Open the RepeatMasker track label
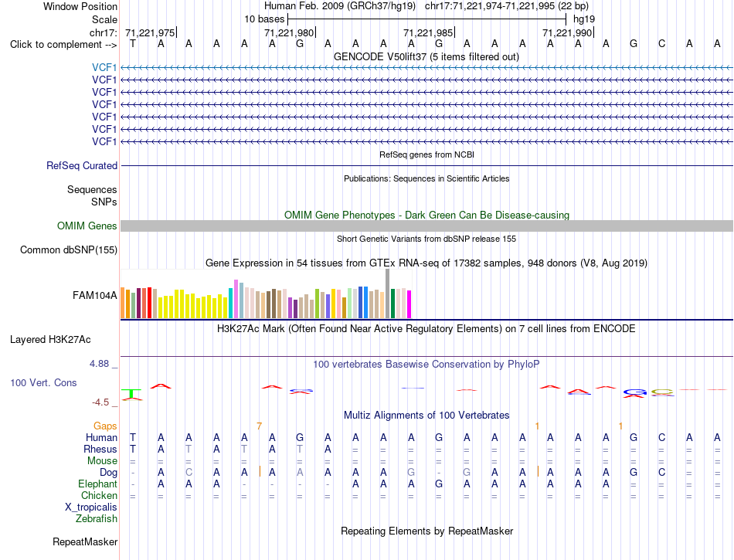The image size is (734, 560). (85, 541)
